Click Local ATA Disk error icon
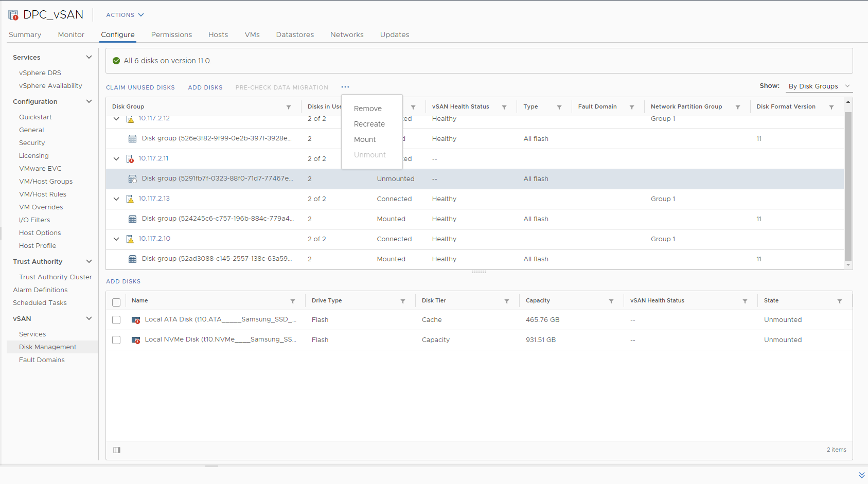Image resolution: width=868 pixels, height=484 pixels. tap(136, 320)
